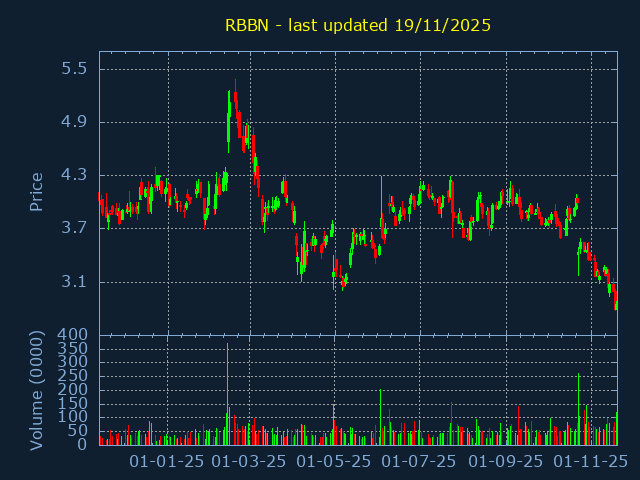Viewport: 640px width, 480px height.
Task: Select the 01-07-25 date marker
Action: pos(420,462)
